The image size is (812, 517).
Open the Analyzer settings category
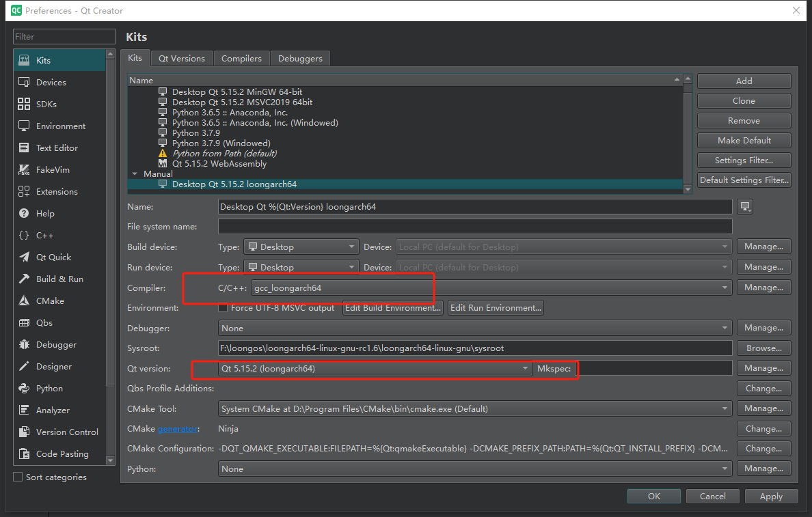tap(59, 410)
